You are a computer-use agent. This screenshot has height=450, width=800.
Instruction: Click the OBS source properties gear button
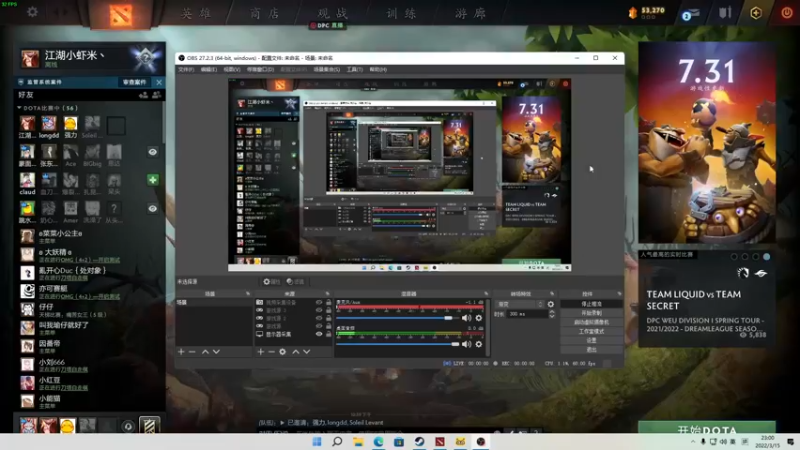(271, 282)
